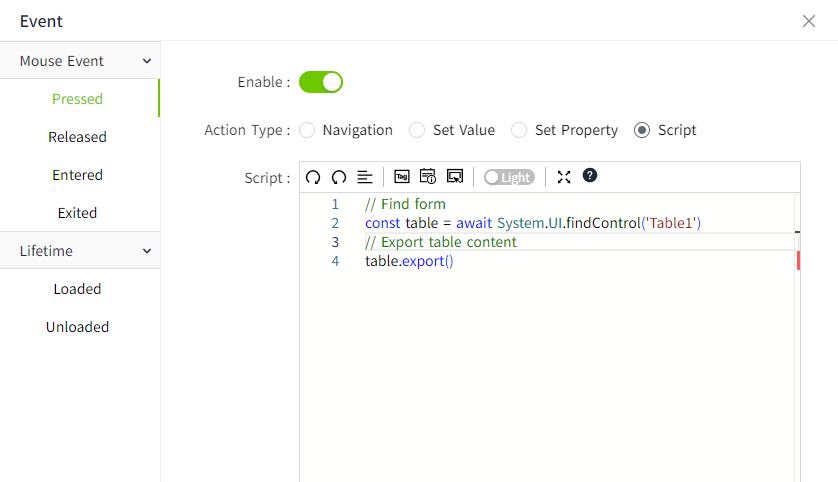Open the Entered event tab

78,175
